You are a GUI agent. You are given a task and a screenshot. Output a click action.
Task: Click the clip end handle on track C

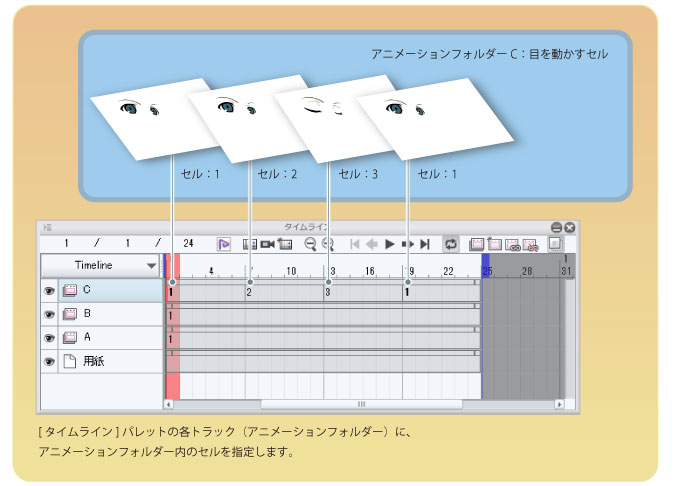point(477,282)
